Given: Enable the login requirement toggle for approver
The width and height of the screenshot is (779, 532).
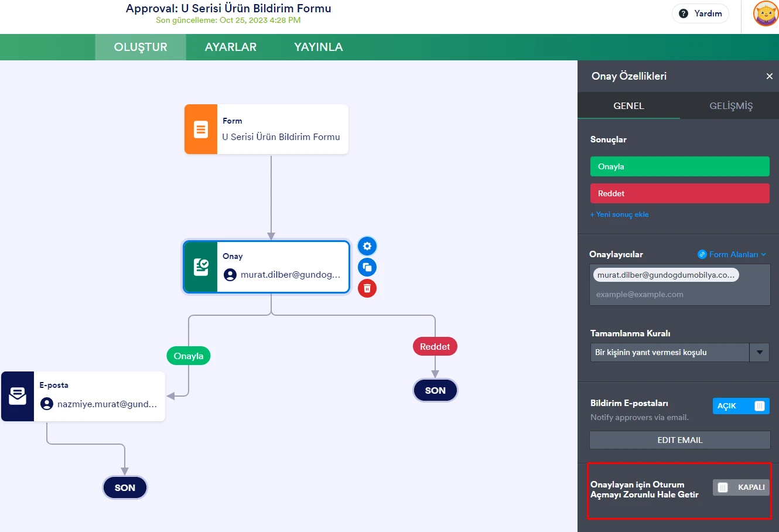Looking at the screenshot, I should click(x=741, y=487).
